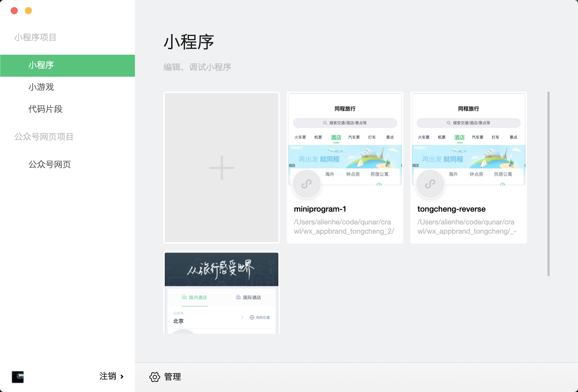
Task: Click the project list vertical scrollbar
Action: [549, 184]
